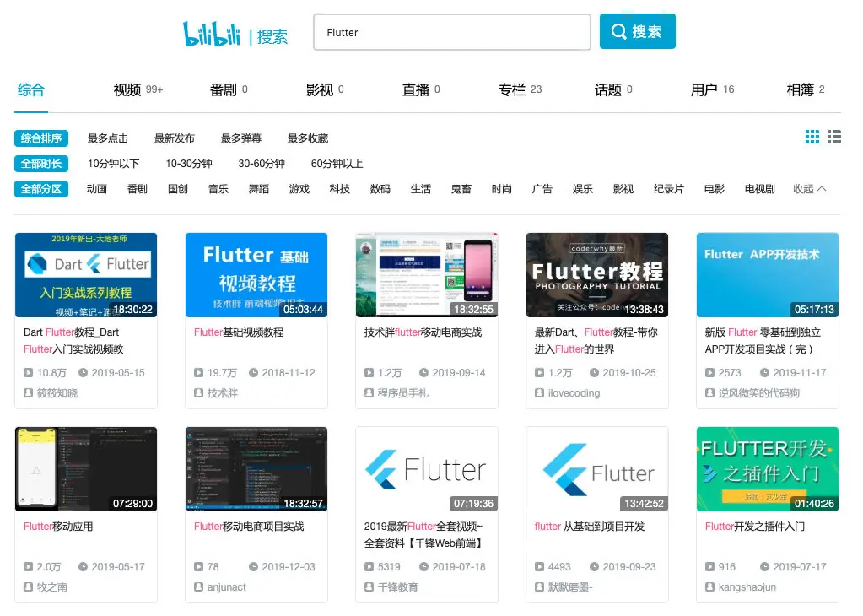Image resolution: width=863 pixels, height=616 pixels.
Task: Sort results by 最多收藏
Action: click(x=308, y=138)
